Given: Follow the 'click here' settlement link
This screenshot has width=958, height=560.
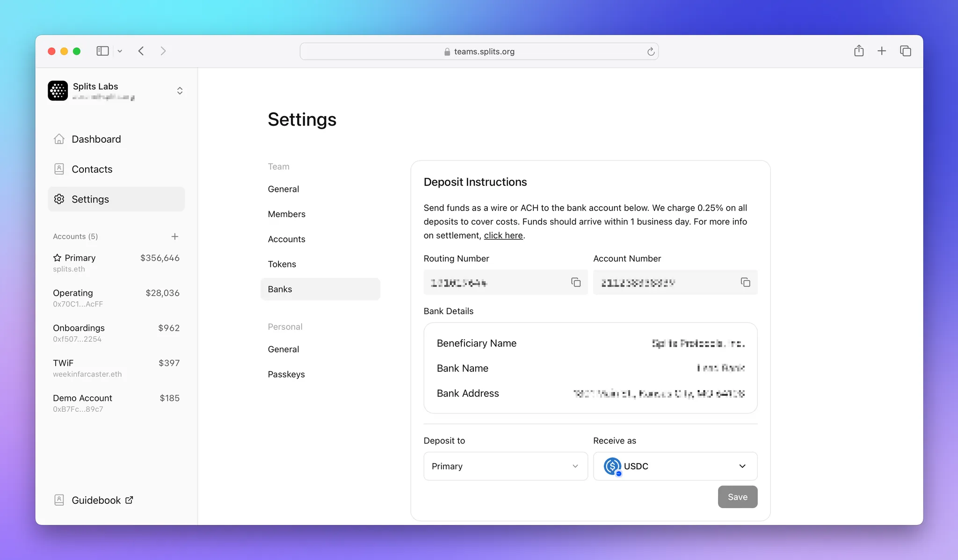Looking at the screenshot, I should pyautogui.click(x=503, y=235).
